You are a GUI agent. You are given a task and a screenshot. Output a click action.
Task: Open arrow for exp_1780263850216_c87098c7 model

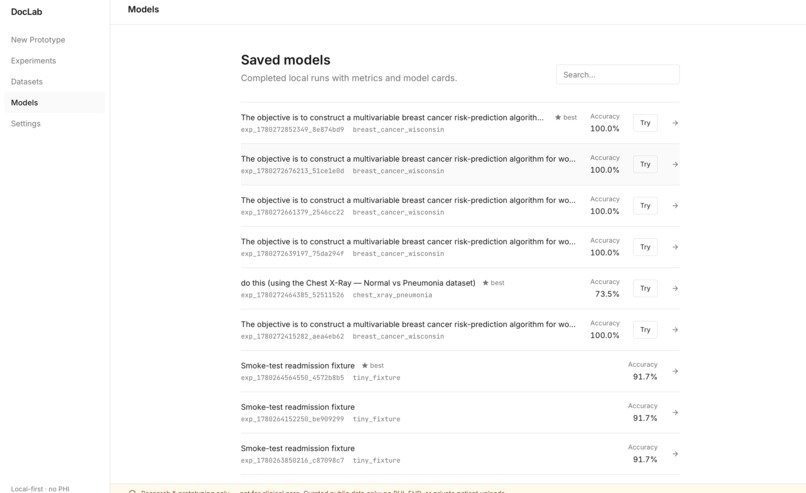[675, 454]
